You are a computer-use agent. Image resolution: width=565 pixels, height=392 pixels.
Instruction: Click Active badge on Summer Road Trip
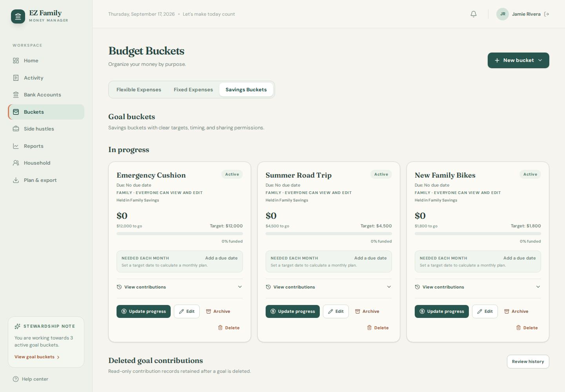coord(381,174)
